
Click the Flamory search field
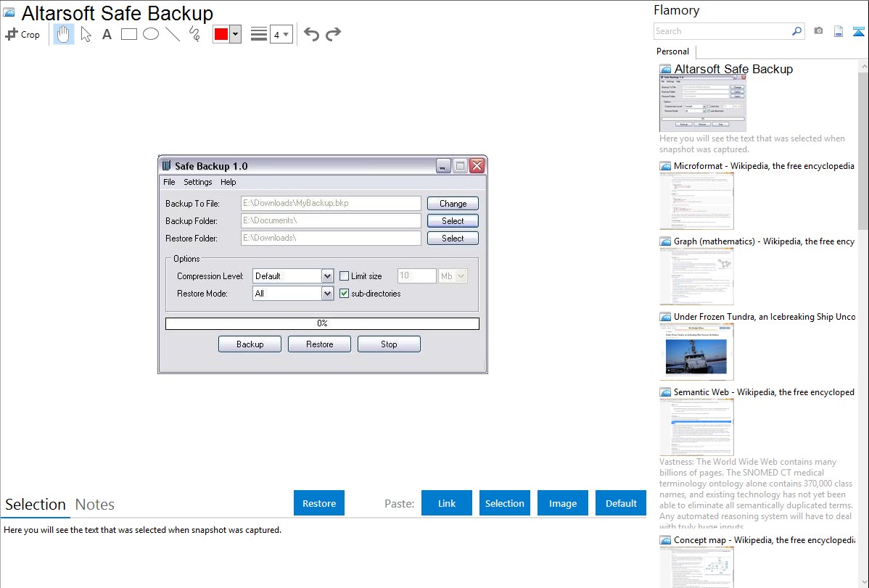point(722,31)
